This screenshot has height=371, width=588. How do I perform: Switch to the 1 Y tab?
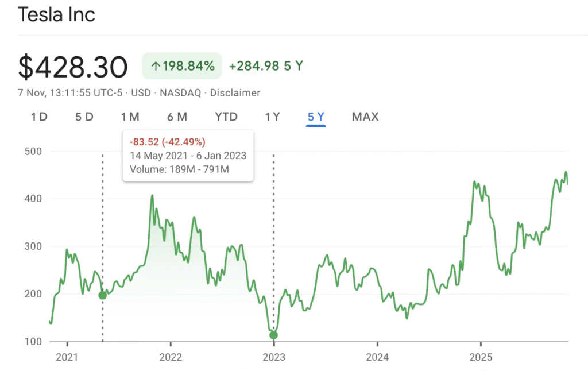pyautogui.click(x=272, y=117)
